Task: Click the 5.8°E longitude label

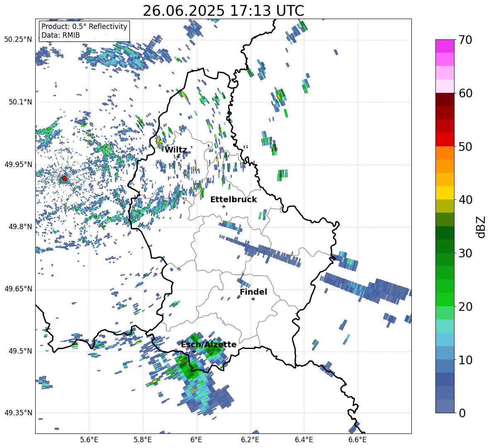Action: click(143, 440)
